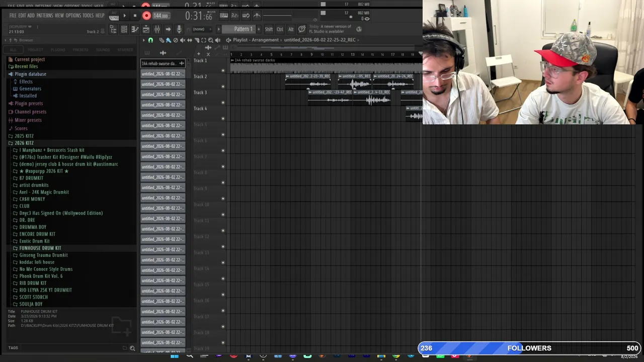Open the PATTERNS menu

[x=45, y=16]
